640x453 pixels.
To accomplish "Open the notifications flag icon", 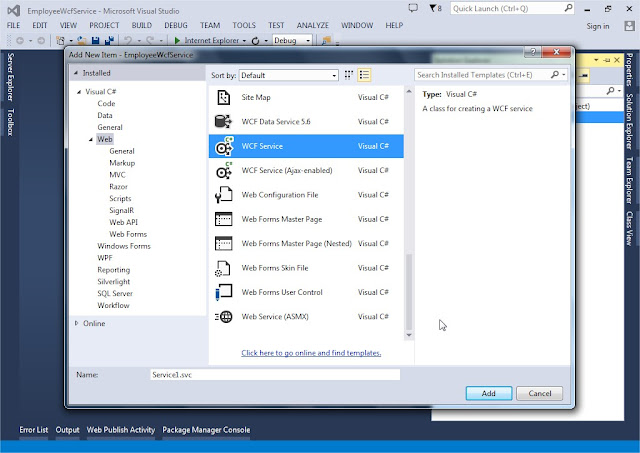I will 435,8.
